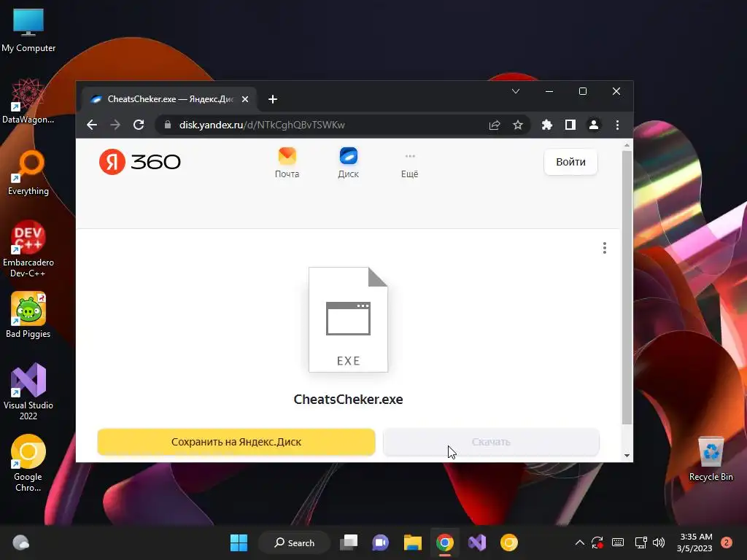View site information padlock

167,125
